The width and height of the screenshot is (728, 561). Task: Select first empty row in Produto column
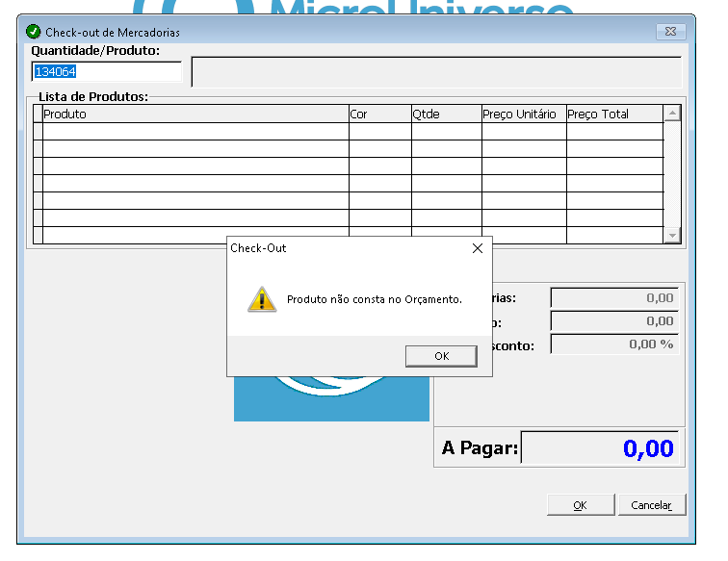tap(195, 132)
